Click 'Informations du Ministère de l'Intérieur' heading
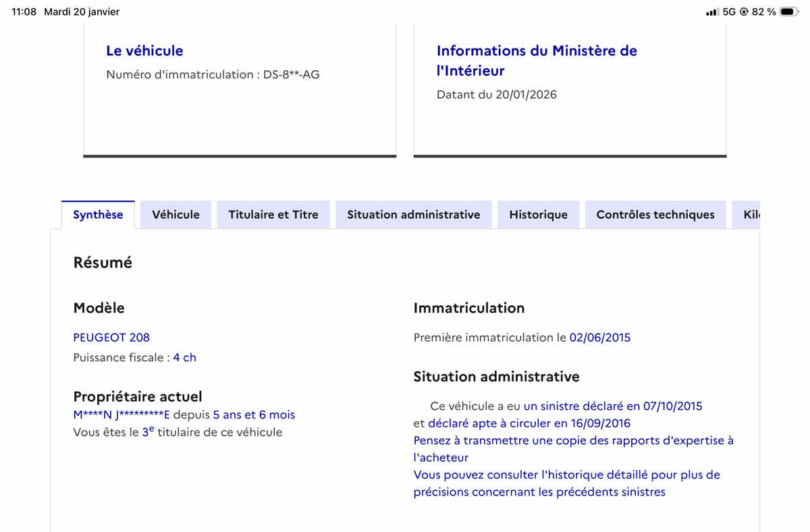The width and height of the screenshot is (810, 532). click(x=537, y=60)
